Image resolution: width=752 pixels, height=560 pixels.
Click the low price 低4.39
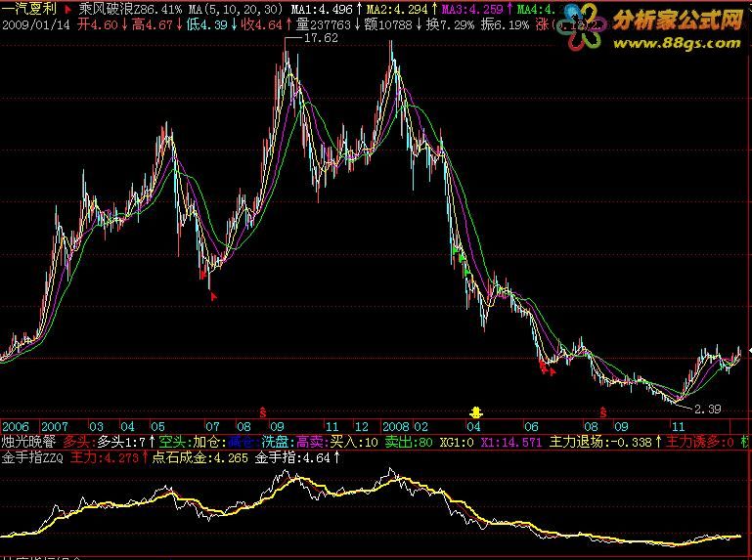tap(207, 24)
